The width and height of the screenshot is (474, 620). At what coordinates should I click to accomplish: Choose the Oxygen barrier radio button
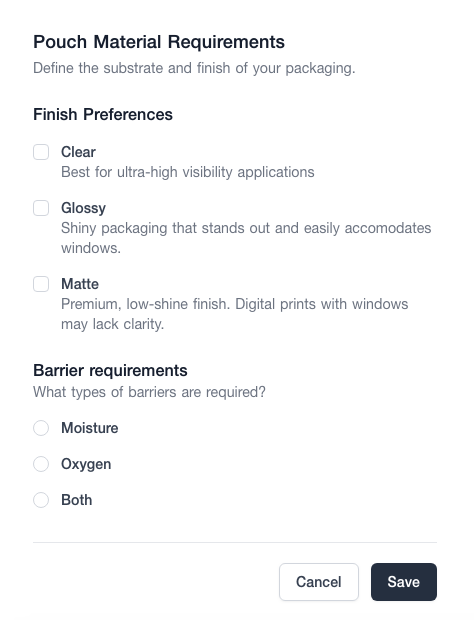point(41,464)
